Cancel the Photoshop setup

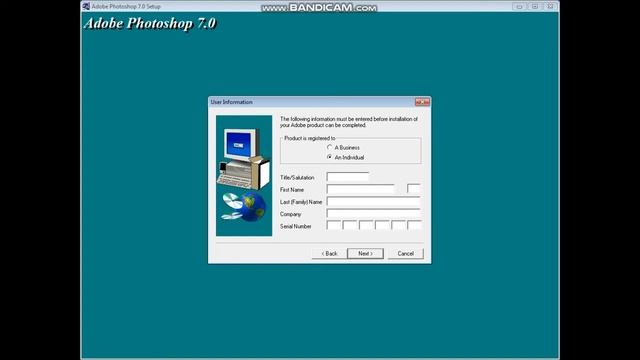pos(406,253)
